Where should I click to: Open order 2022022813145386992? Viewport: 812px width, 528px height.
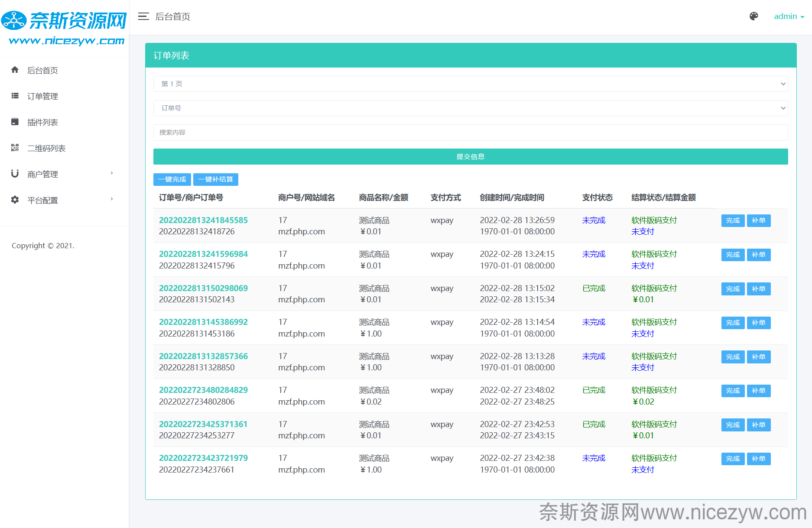click(203, 322)
